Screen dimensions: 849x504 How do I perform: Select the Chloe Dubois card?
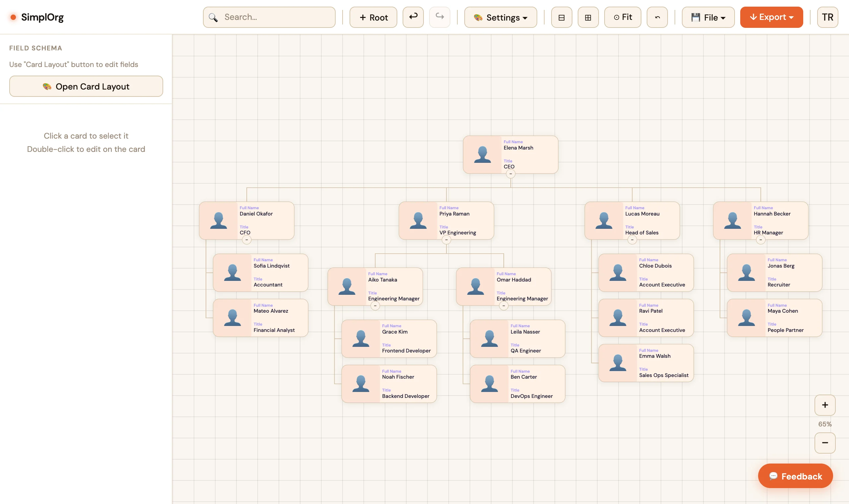tap(646, 273)
